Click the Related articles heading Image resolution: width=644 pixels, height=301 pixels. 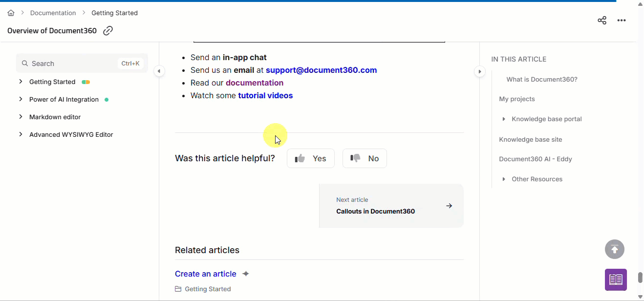[x=207, y=250]
